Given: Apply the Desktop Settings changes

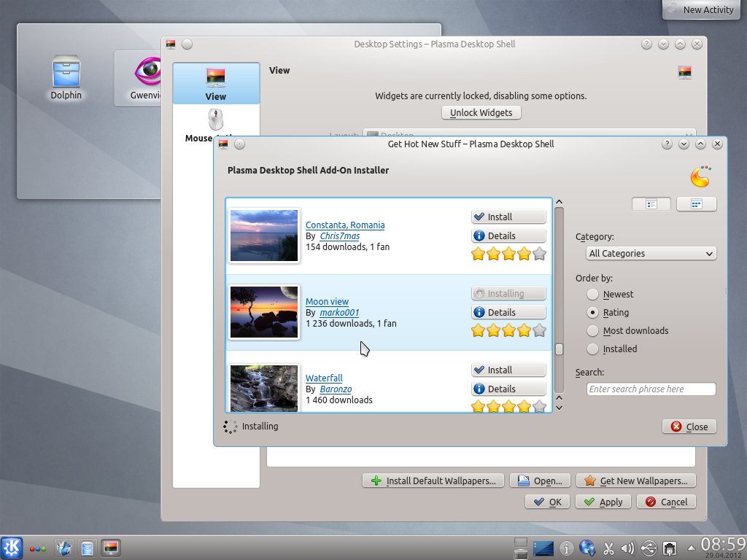Looking at the screenshot, I should point(603,502).
